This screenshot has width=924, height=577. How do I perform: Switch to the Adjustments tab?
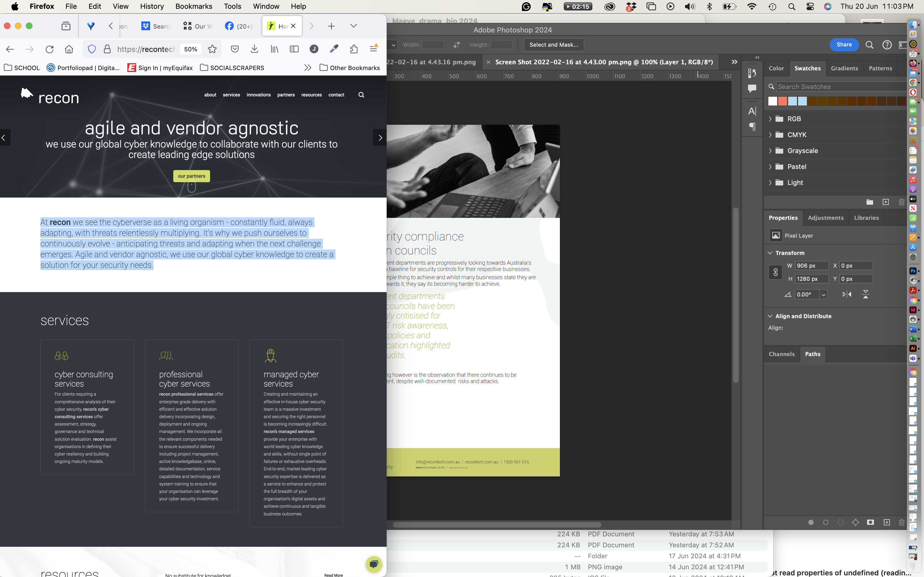click(826, 218)
